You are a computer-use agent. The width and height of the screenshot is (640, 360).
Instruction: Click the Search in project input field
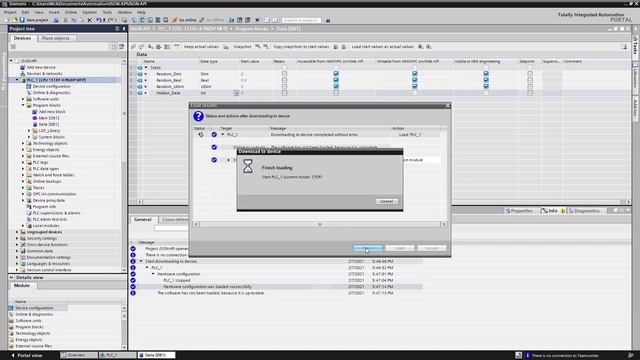(x=301, y=20)
